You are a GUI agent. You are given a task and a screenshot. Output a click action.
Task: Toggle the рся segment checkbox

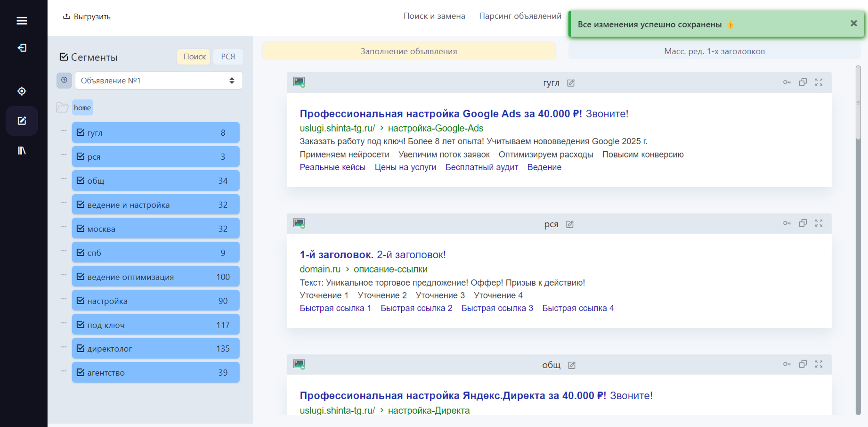point(81,156)
